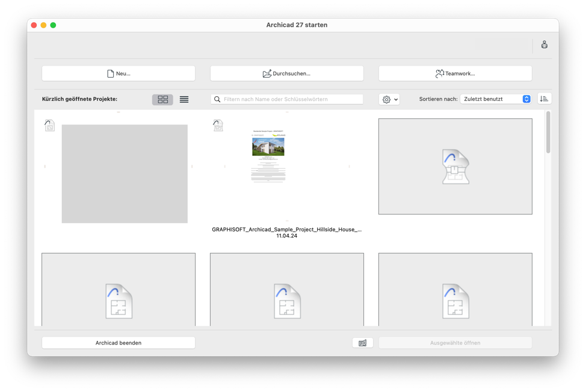Create a new project with Neu...
Screen dimensions: 586x392
tap(119, 73)
